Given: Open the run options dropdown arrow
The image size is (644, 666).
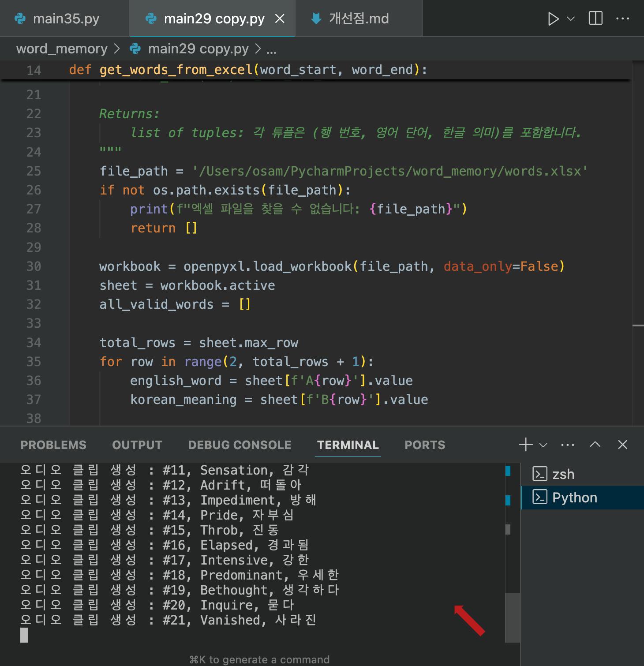Looking at the screenshot, I should [571, 19].
